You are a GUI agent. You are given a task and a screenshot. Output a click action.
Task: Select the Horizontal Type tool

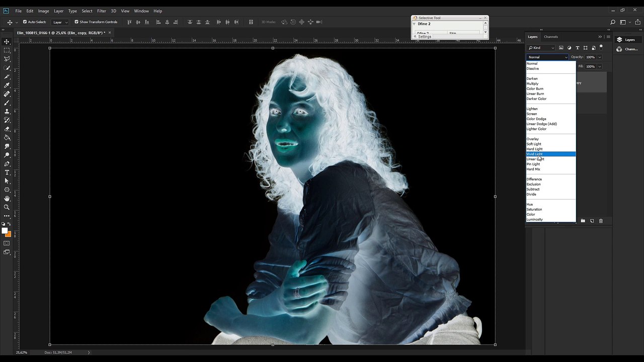(7, 172)
